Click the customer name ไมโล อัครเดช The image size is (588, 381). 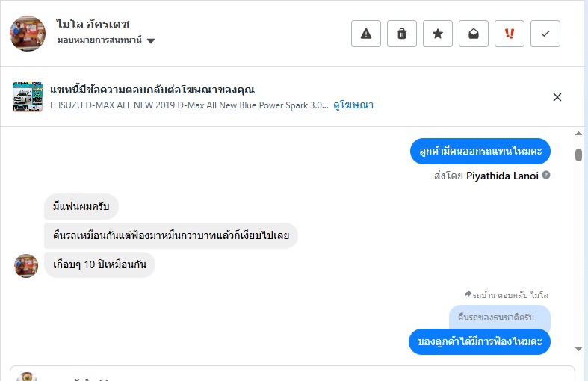93,24
